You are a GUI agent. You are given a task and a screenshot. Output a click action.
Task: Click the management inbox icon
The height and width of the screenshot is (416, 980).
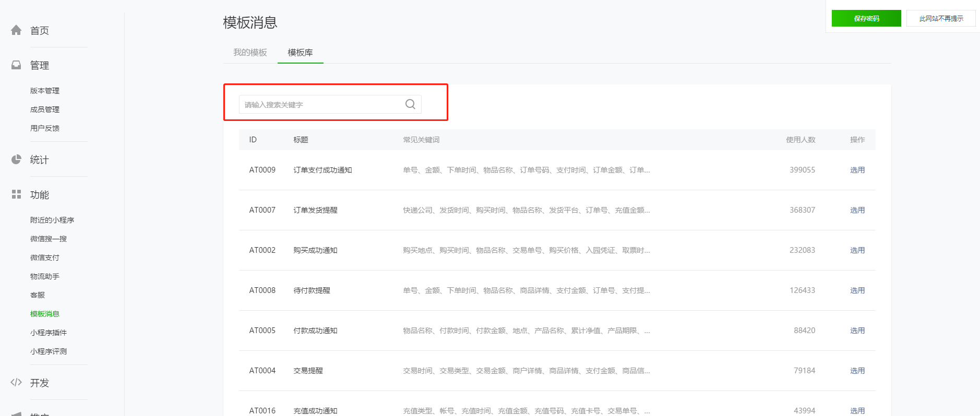[x=16, y=65]
